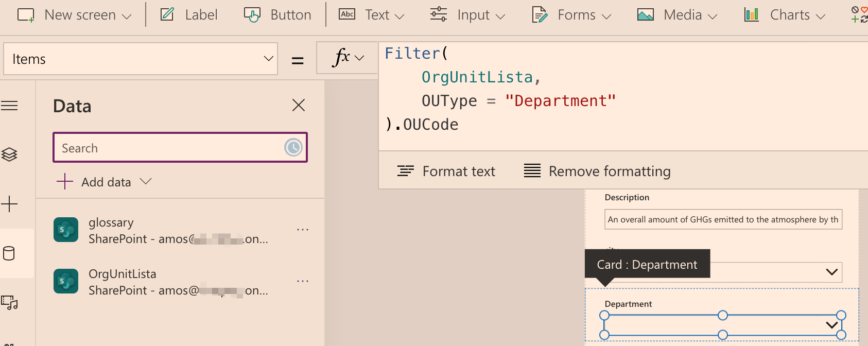Open the Media menu

click(677, 15)
